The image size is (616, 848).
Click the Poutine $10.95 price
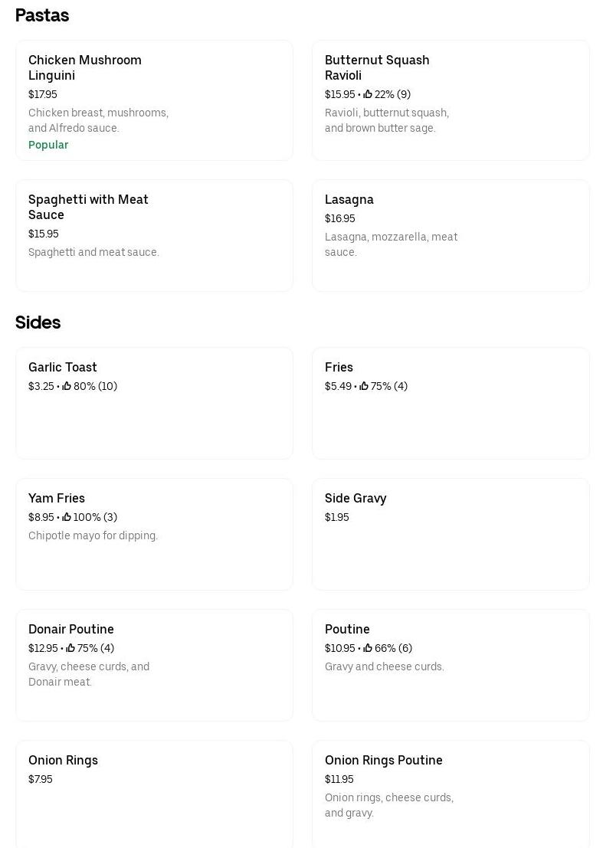click(340, 648)
